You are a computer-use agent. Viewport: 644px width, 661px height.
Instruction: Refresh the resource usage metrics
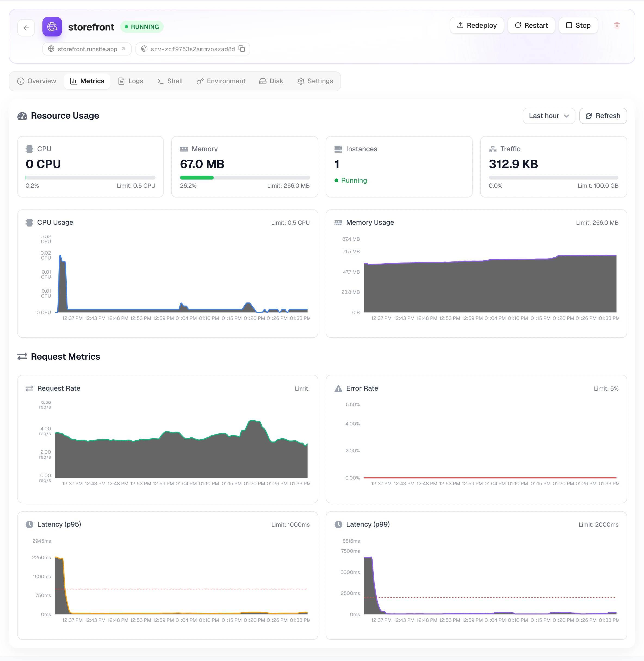[x=603, y=116]
